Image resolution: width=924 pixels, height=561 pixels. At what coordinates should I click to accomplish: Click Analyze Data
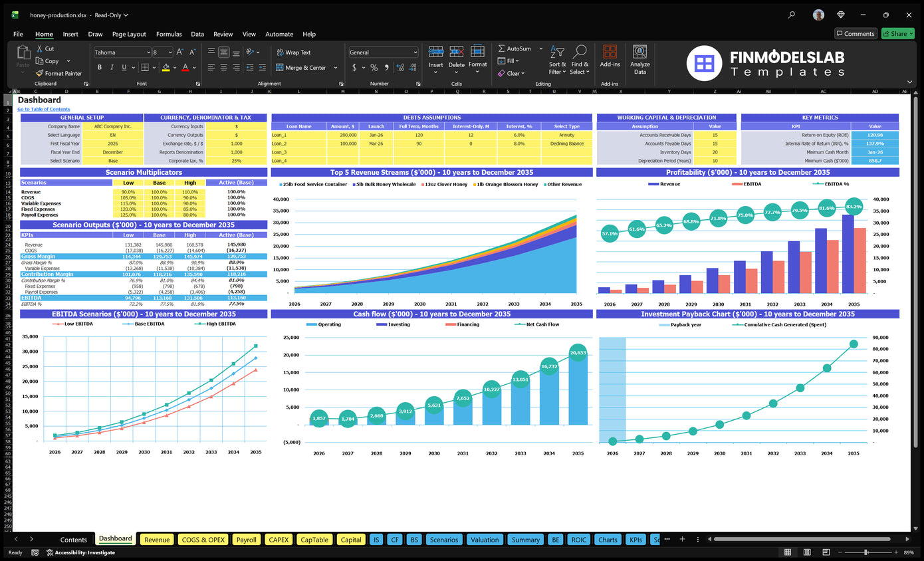pos(640,59)
